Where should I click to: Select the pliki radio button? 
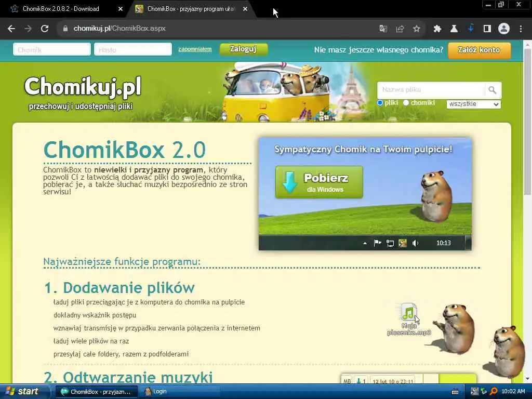pos(380,103)
